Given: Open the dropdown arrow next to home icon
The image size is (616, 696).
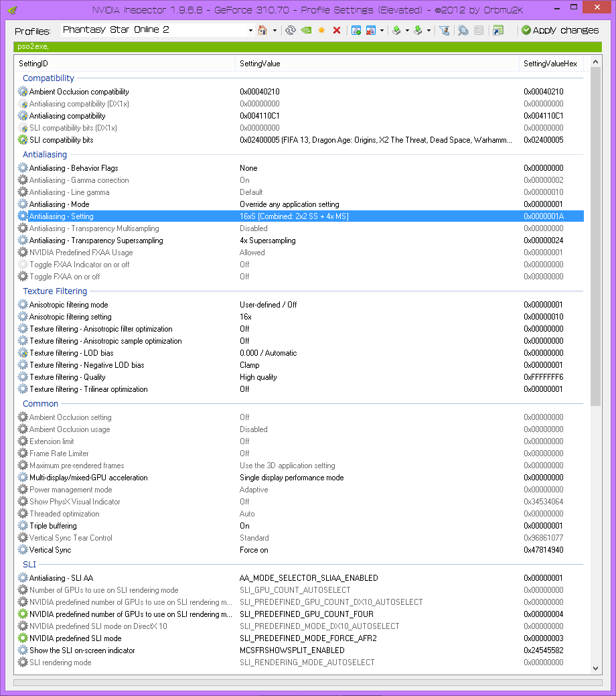Looking at the screenshot, I should tap(275, 30).
